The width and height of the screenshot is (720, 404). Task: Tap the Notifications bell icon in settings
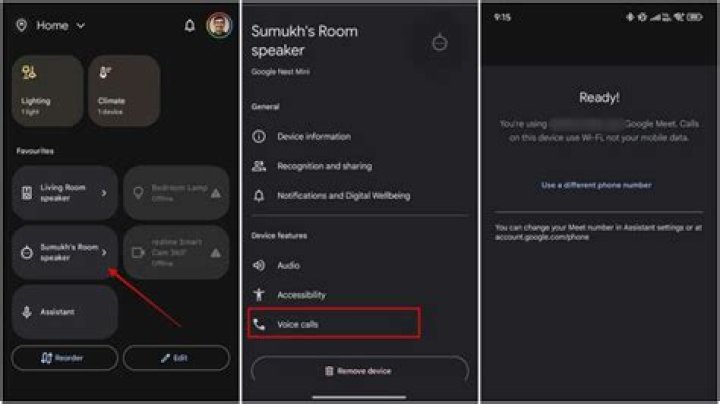point(259,196)
